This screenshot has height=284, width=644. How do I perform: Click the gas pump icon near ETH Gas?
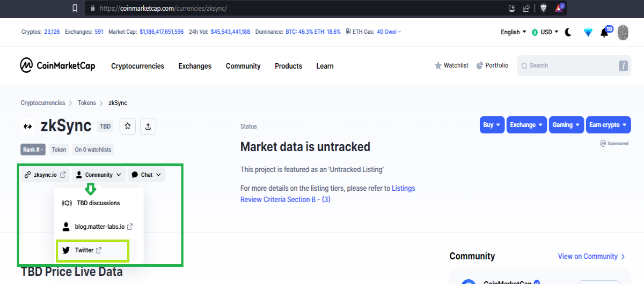348,32
